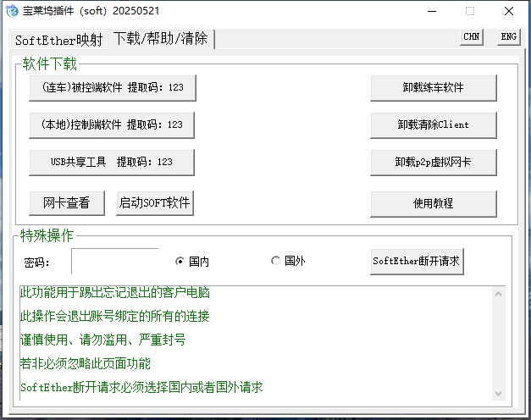Click the text box vertical scrollbar
531x420 pixels.
(499, 343)
